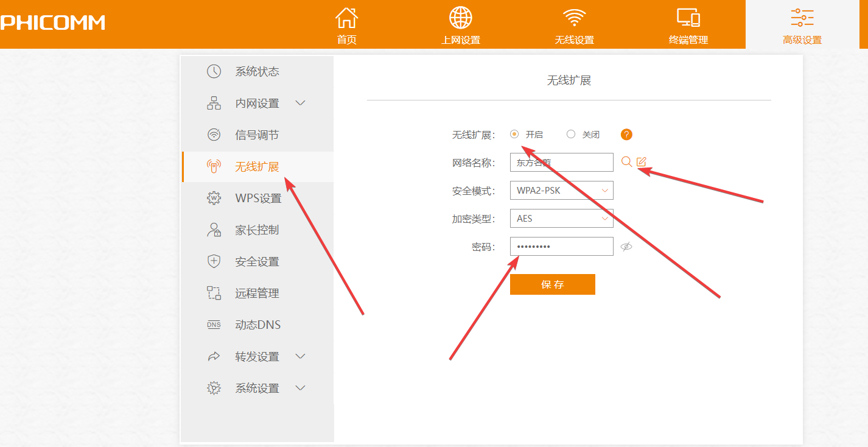Viewport: 868px width, 447px height.
Task: Open 安全设置 in the sidebar
Action: (257, 261)
